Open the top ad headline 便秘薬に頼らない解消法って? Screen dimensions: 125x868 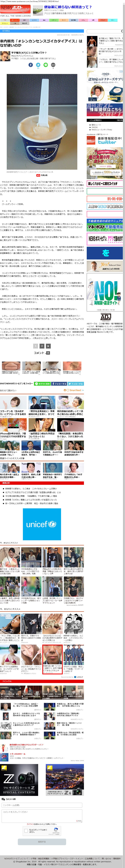coord(68,7)
